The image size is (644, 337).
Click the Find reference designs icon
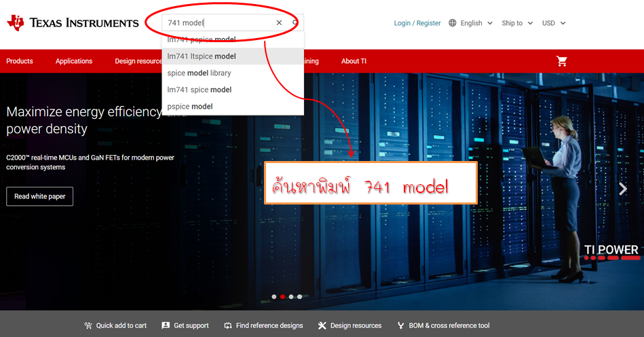coord(228,325)
